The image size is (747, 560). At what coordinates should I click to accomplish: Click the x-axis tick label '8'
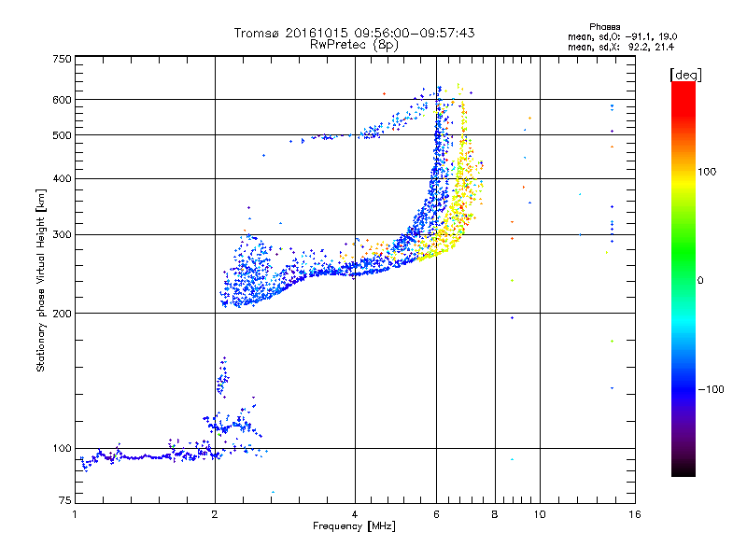coord(495,514)
